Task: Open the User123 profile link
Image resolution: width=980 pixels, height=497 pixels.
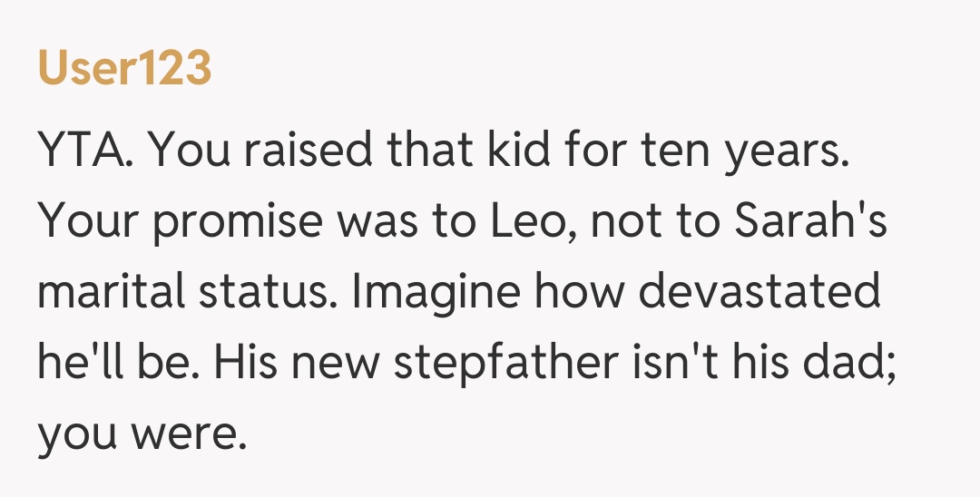Action: coord(124,69)
